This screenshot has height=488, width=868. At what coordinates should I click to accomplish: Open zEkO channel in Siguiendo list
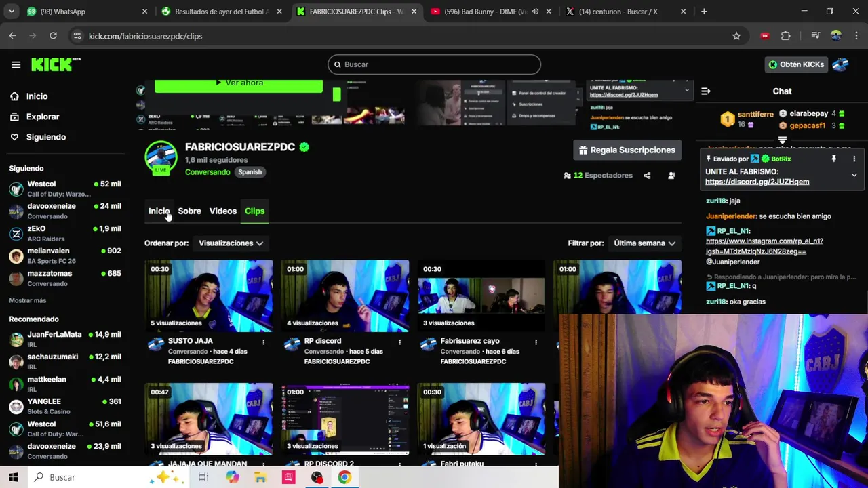point(65,233)
